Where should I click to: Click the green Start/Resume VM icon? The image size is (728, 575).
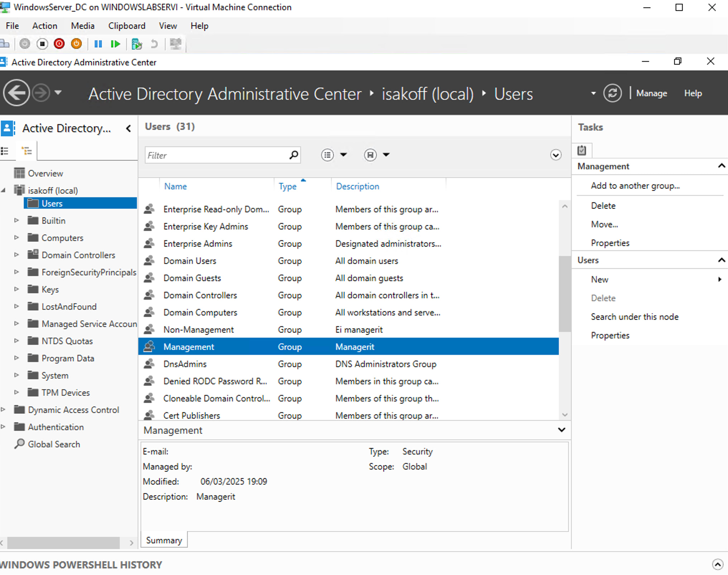(x=115, y=44)
